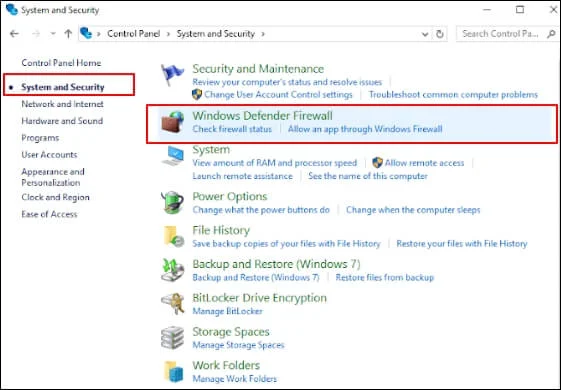Screen dimensions: 561x390
Task: Open User Accounts category
Action: click(x=49, y=155)
